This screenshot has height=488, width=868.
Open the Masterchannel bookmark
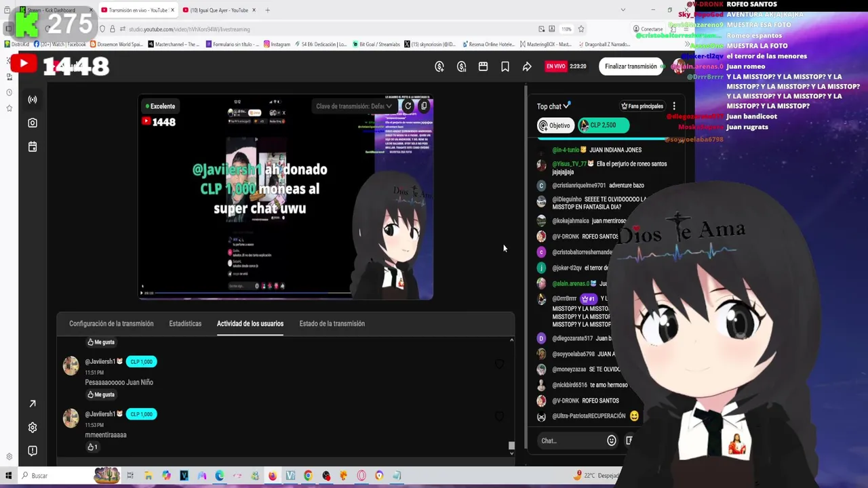click(x=173, y=44)
